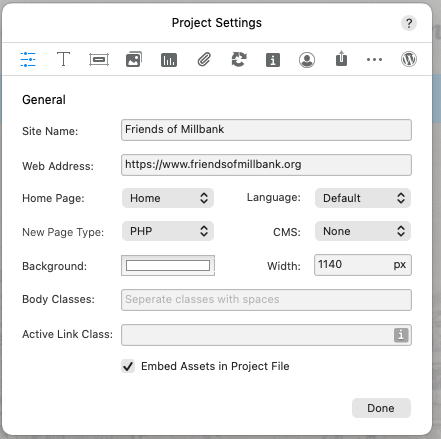Open the ellipsis more settings tab
The width and height of the screenshot is (441, 439).
(374, 60)
